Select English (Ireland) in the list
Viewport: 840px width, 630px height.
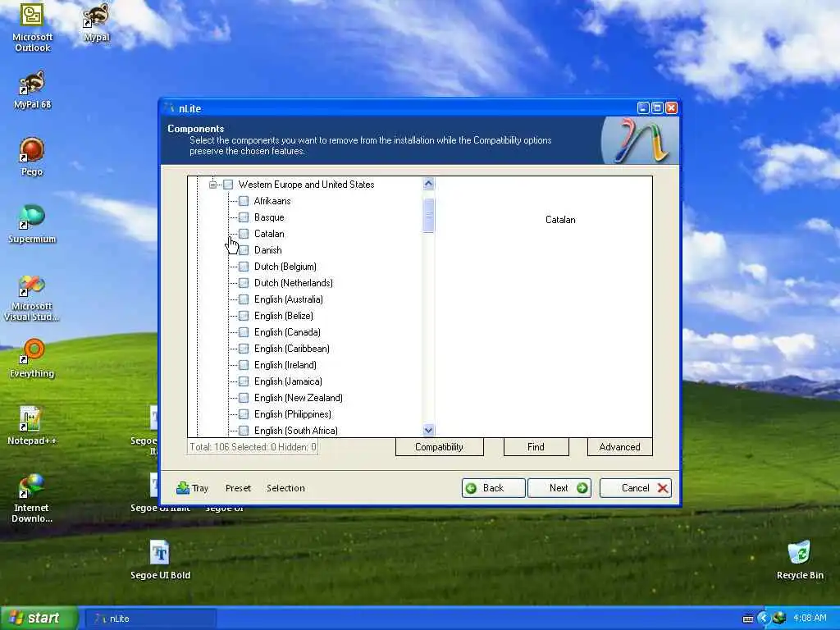pos(285,365)
